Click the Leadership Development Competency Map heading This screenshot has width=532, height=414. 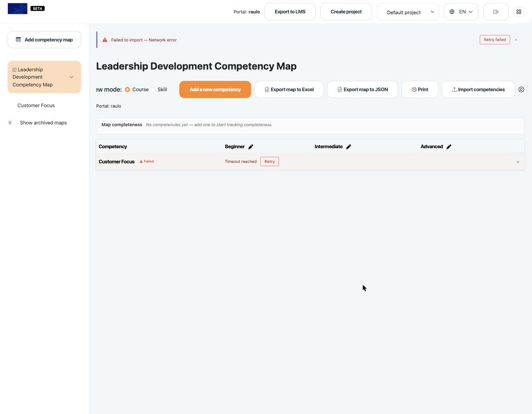tap(196, 66)
